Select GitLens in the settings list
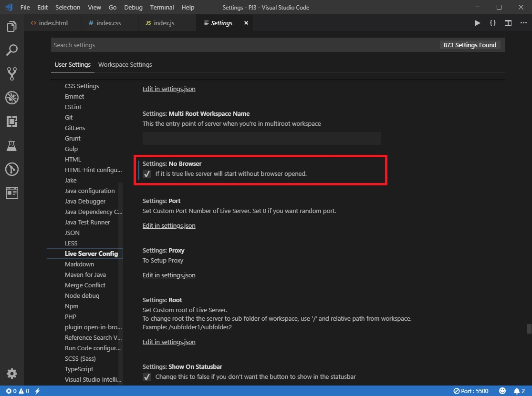 [x=74, y=128]
